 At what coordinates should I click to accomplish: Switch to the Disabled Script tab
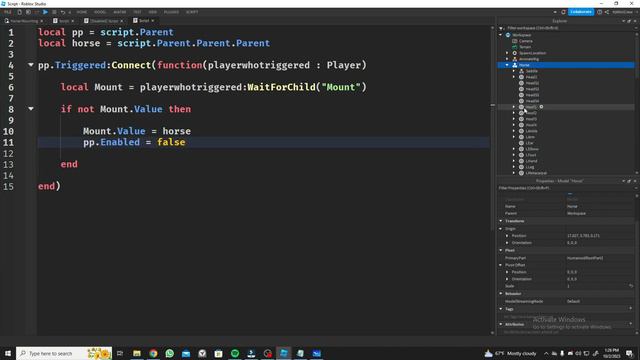[x=104, y=21]
